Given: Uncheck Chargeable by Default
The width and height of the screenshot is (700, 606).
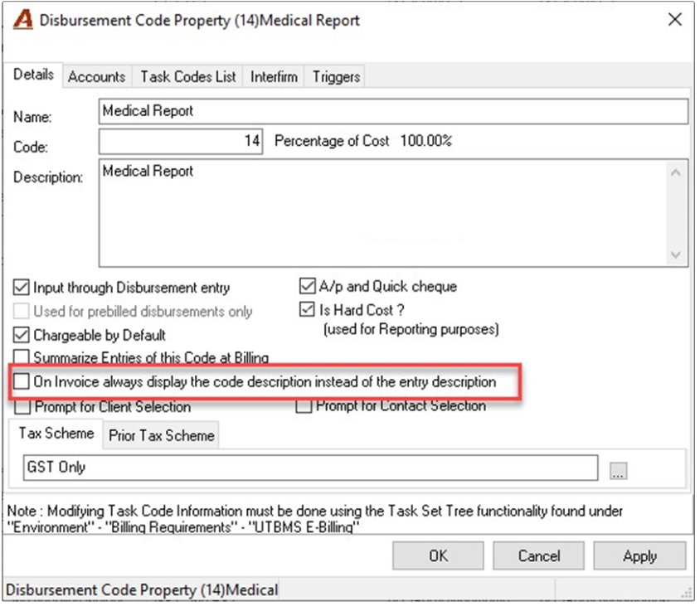Looking at the screenshot, I should 22,335.
